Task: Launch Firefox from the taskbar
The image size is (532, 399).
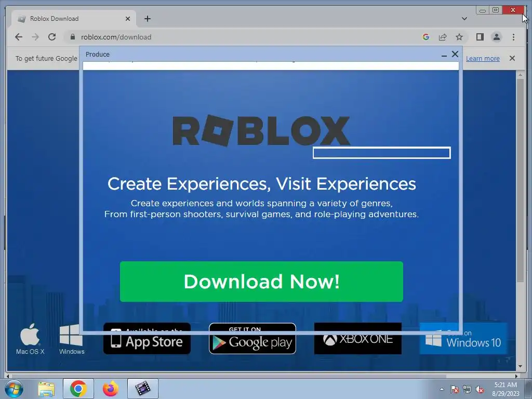Action: coord(110,389)
